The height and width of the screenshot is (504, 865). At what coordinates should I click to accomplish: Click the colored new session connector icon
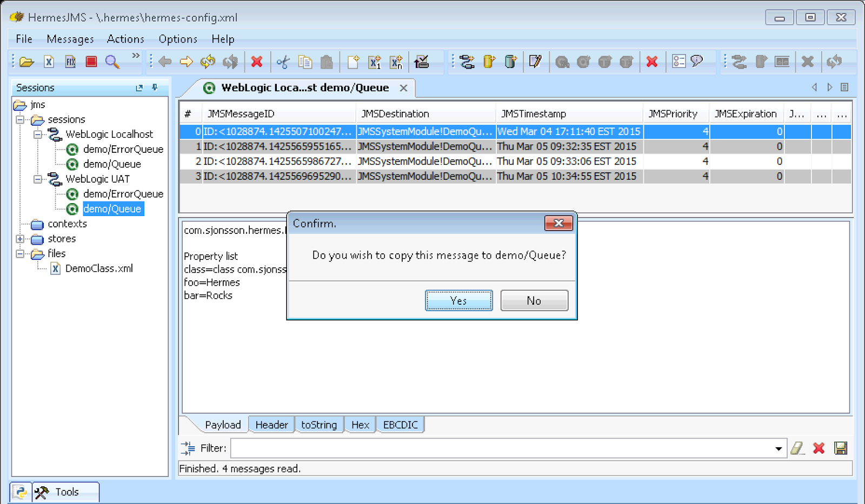click(x=467, y=62)
